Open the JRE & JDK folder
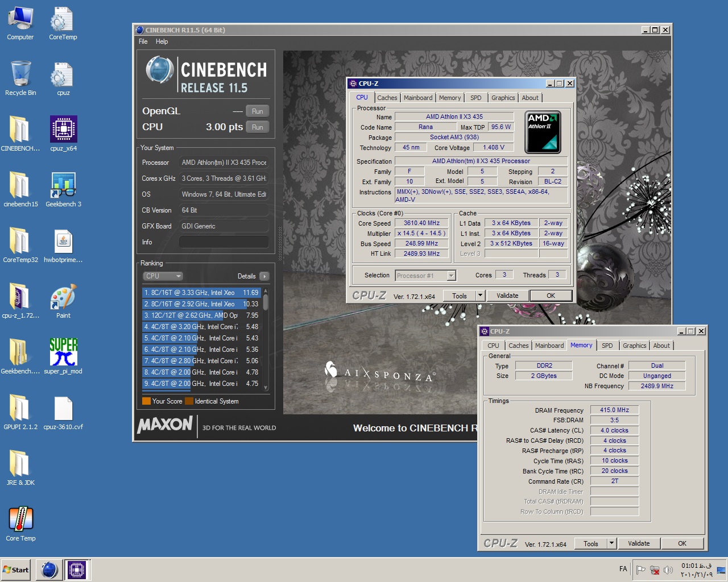The image size is (728, 582). [x=20, y=469]
